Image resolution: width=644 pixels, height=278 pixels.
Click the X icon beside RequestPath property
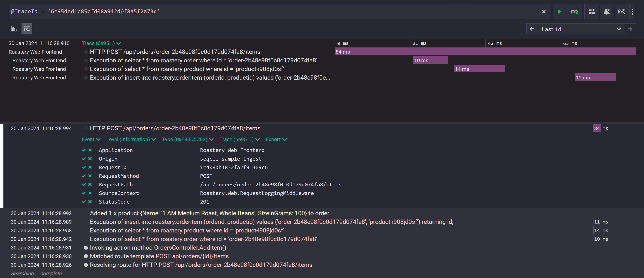pos(90,185)
